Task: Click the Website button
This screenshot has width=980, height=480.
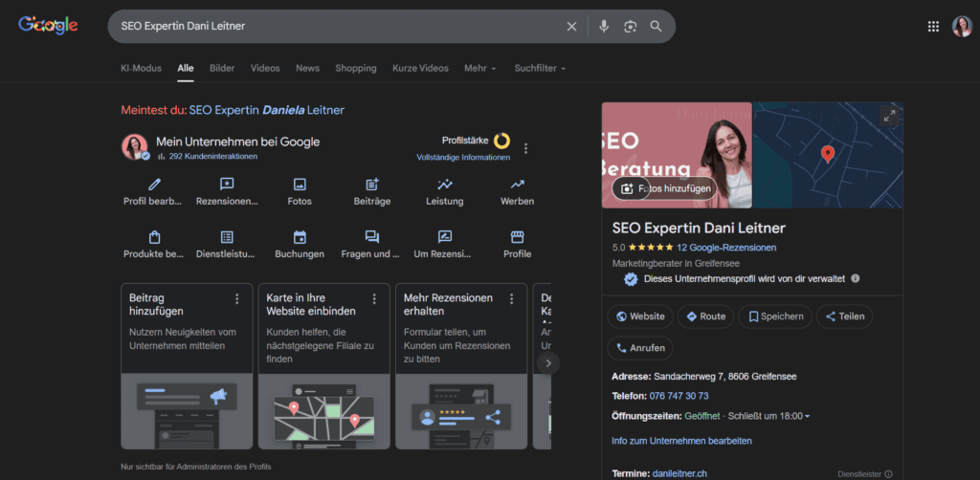Action: click(x=640, y=316)
